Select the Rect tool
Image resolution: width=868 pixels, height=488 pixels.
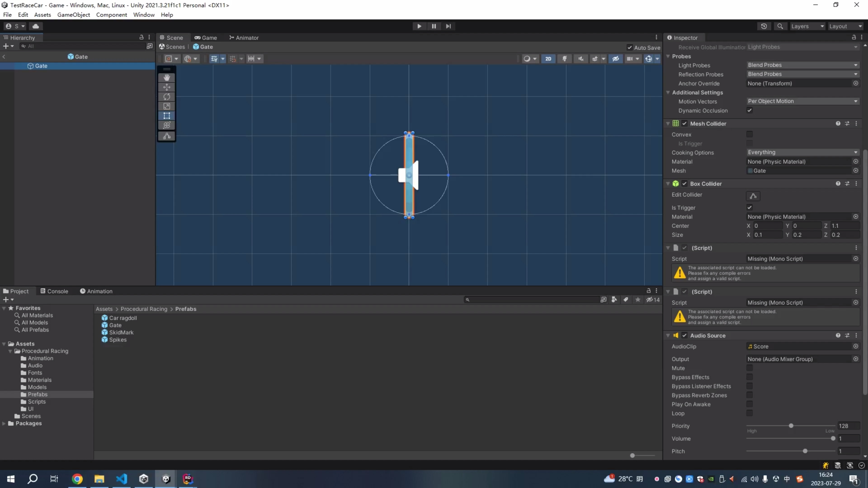click(166, 115)
